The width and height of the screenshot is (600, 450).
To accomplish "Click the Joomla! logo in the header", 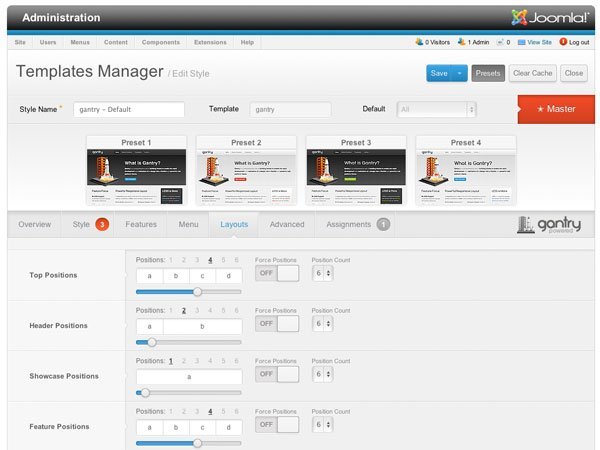I will tap(550, 18).
